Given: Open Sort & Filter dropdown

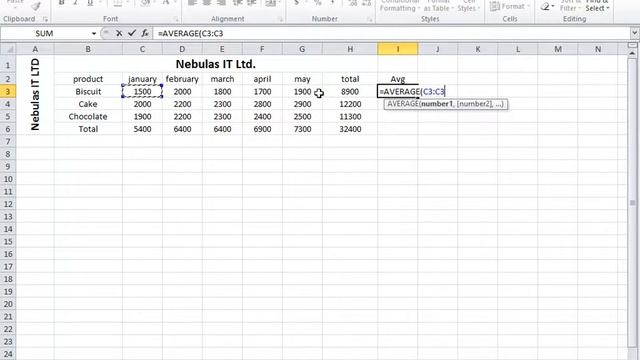Looking at the screenshot, I should [x=570, y=5].
